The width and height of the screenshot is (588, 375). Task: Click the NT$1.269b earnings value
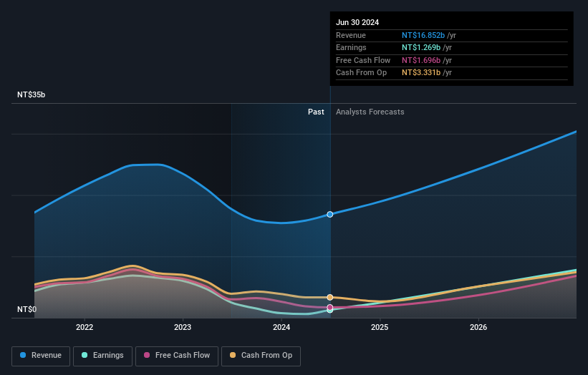pyautogui.click(x=421, y=47)
